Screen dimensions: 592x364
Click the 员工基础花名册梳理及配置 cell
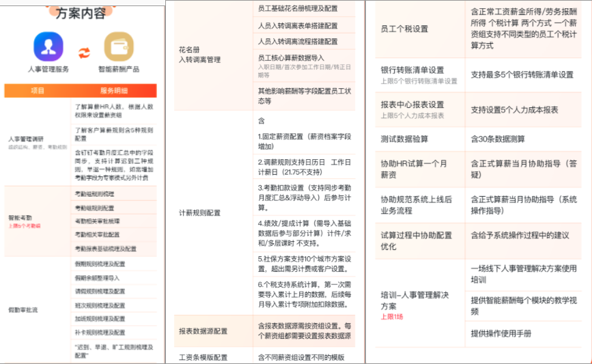298,8
